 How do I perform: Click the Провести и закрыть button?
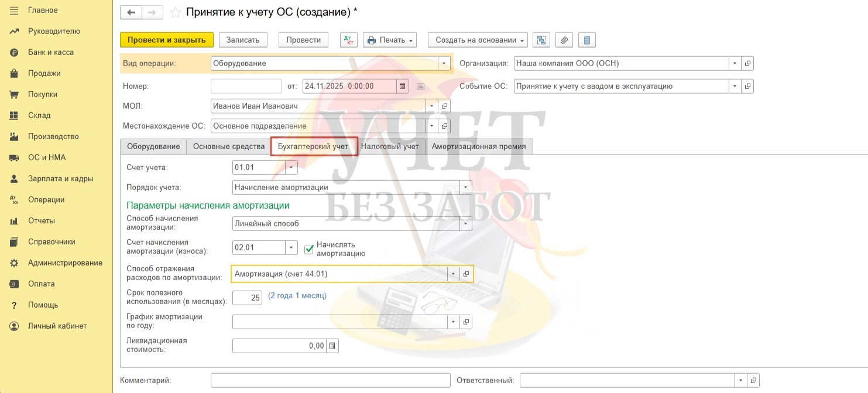coord(166,40)
